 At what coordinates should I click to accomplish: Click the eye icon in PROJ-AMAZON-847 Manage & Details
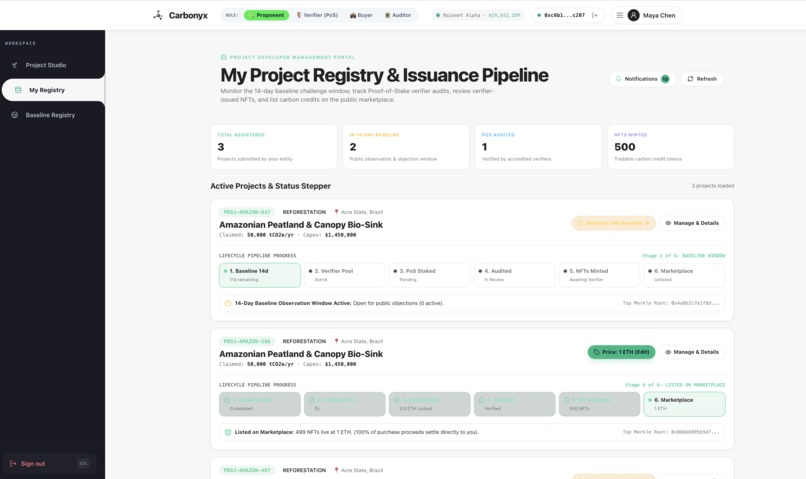click(x=668, y=223)
